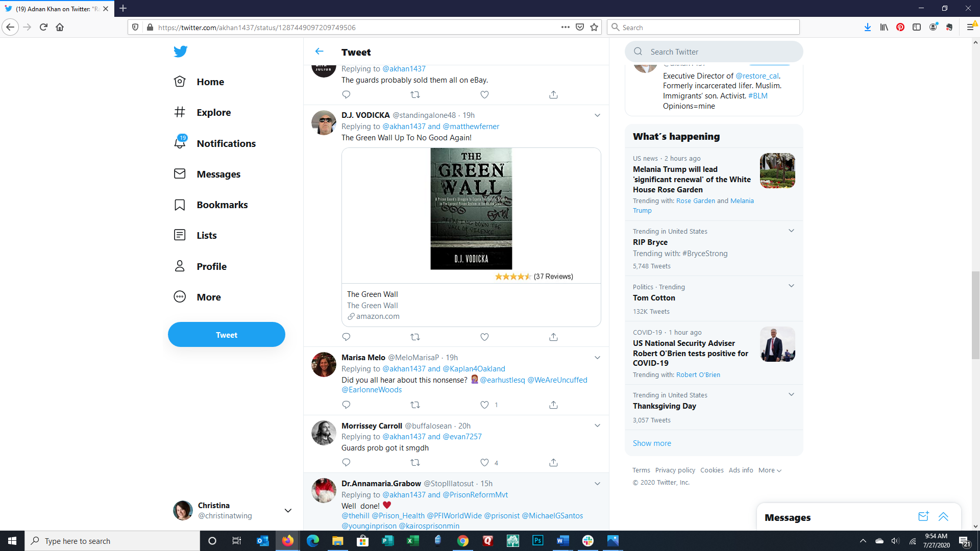This screenshot has width=980, height=551.
Task: Click the blue Tweet button
Action: [227, 335]
